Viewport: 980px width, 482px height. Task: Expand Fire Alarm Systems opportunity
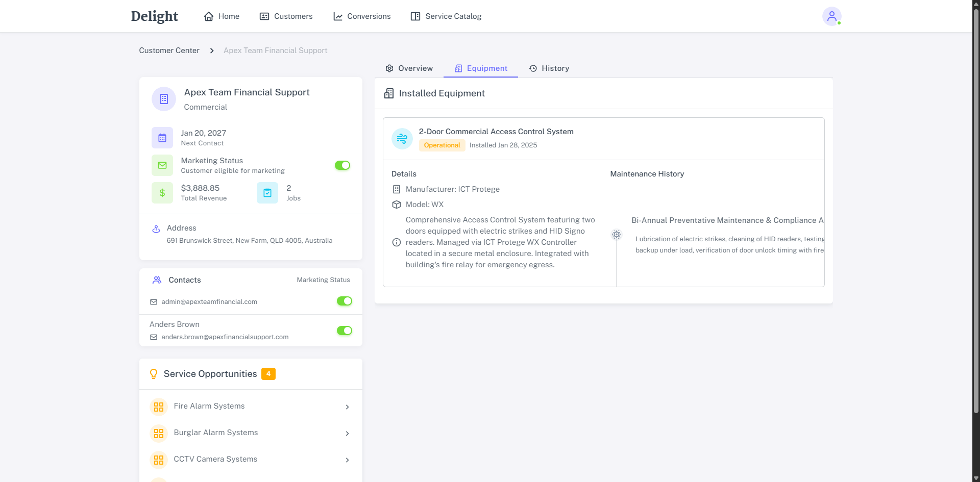pos(347,407)
